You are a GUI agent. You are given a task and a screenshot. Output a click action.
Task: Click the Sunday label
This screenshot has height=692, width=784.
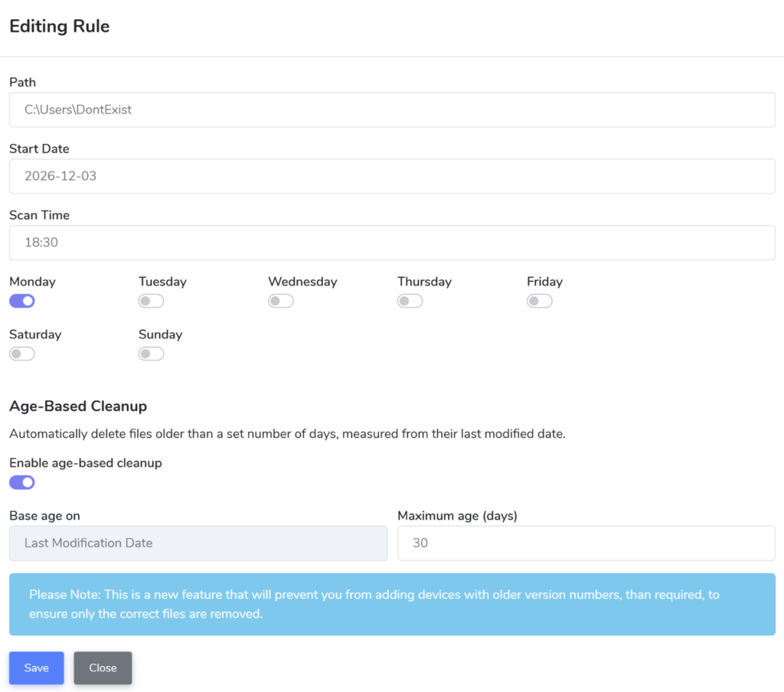161,335
